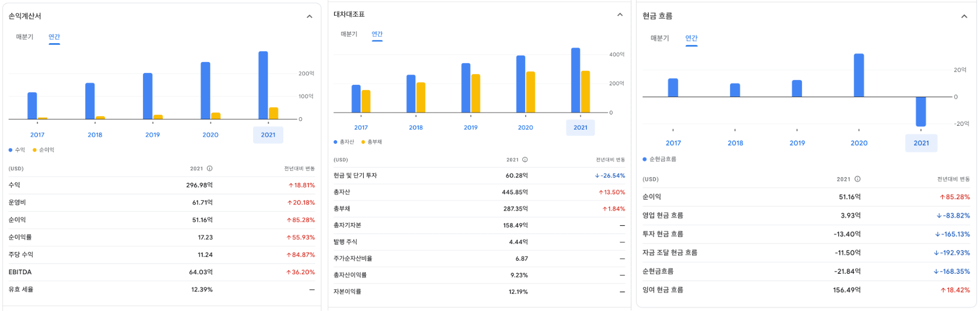
Task: Click the 총자산이익률 row label
Action: click(x=350, y=275)
